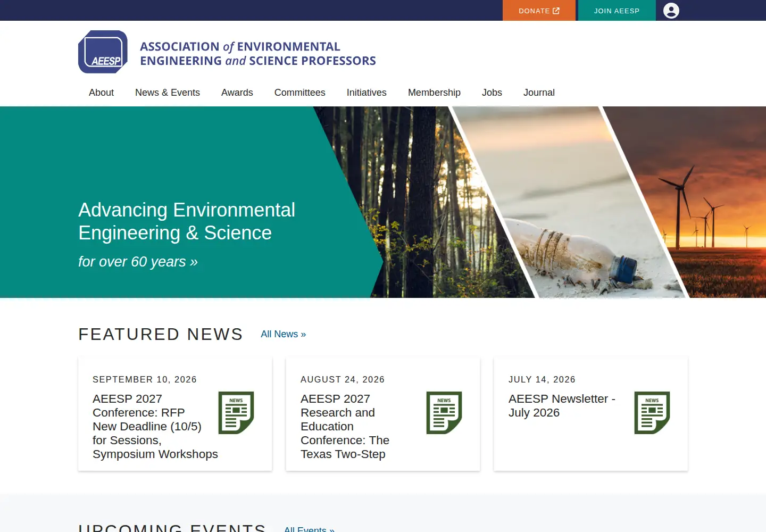
Task: Open the AEESP 2027 Conference RFP article
Action: (155, 426)
